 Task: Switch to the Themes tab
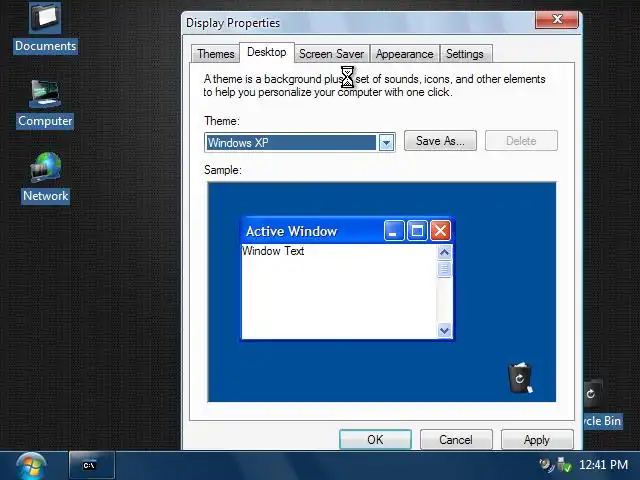click(216, 54)
